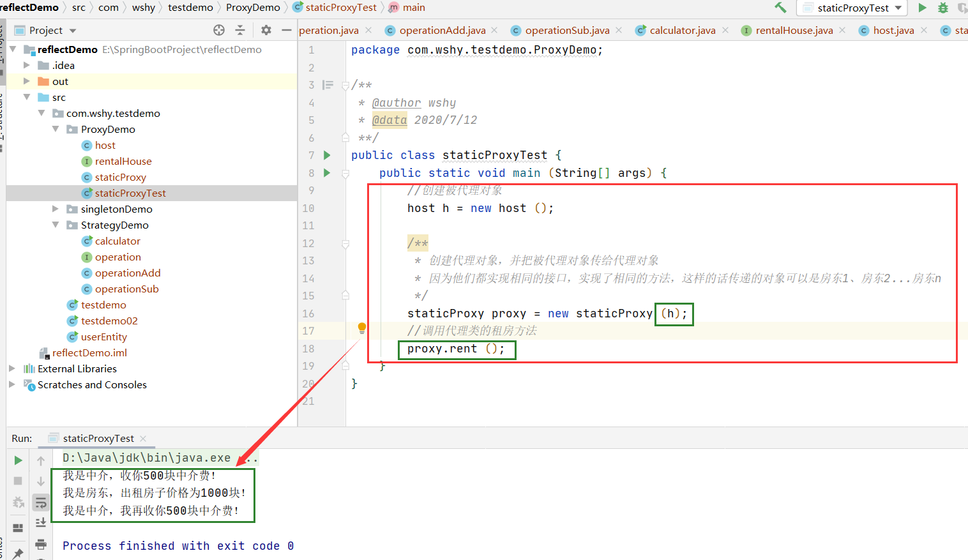
Task: Click the pin tab icon in Run panel
Action: [18, 552]
